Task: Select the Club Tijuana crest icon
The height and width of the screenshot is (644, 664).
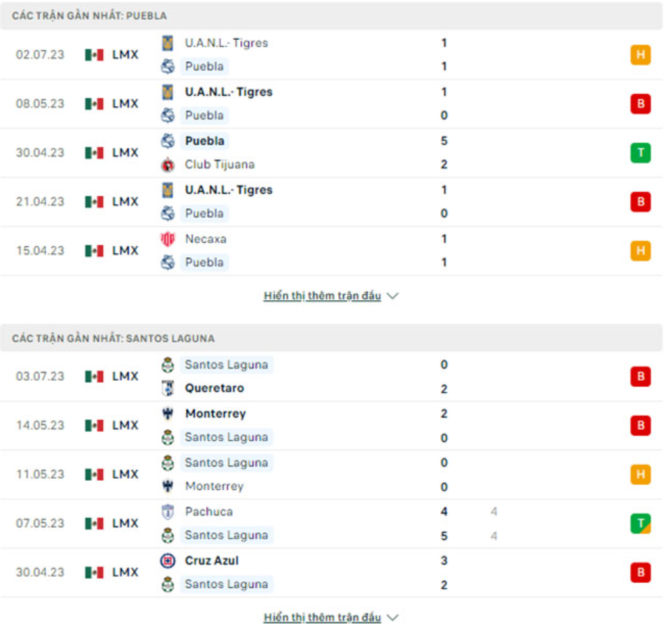Action: coord(167,165)
